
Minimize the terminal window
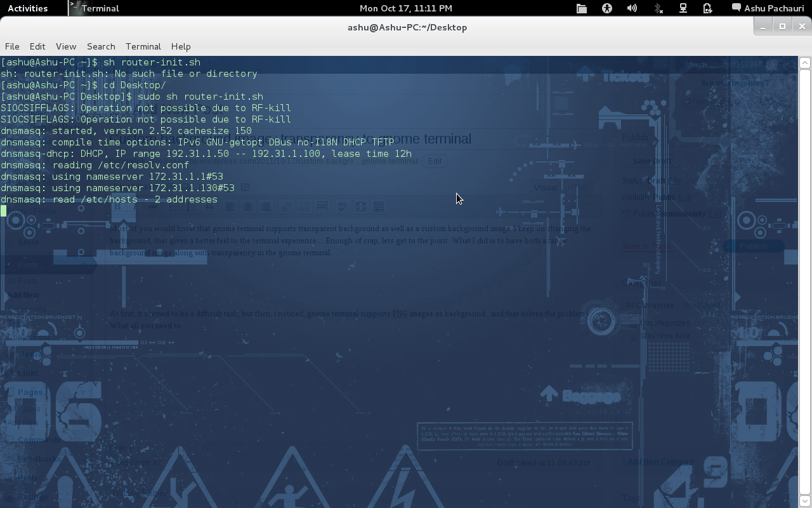(763, 26)
